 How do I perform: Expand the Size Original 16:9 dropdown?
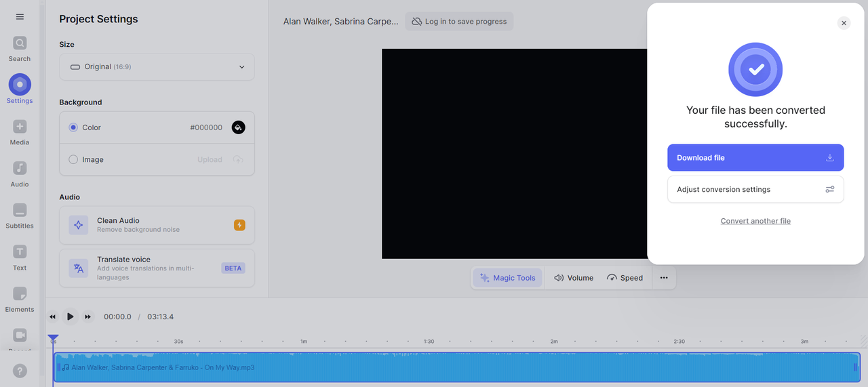click(157, 67)
